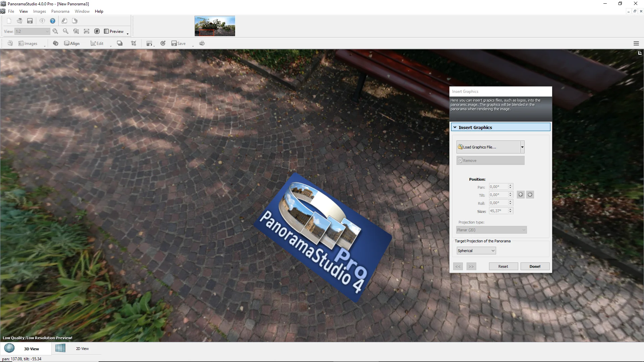Go to previous step with << button

pos(458,266)
